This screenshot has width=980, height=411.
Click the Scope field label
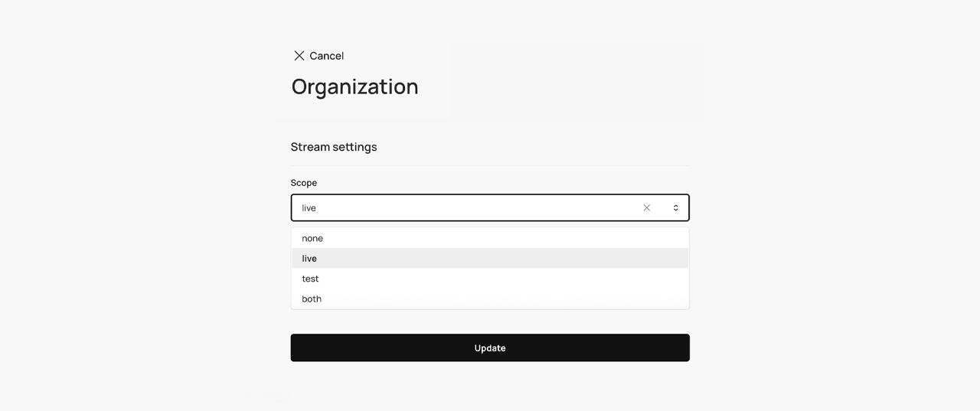tap(304, 183)
